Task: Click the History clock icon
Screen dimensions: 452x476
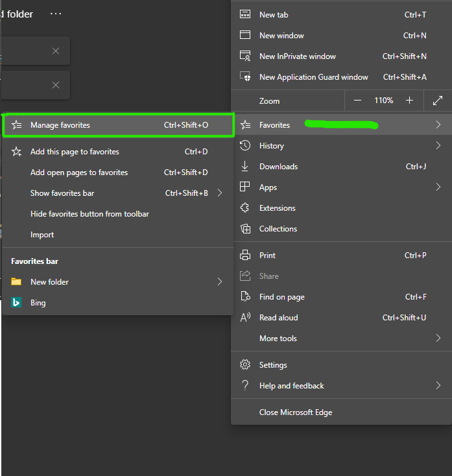Action: point(245,145)
